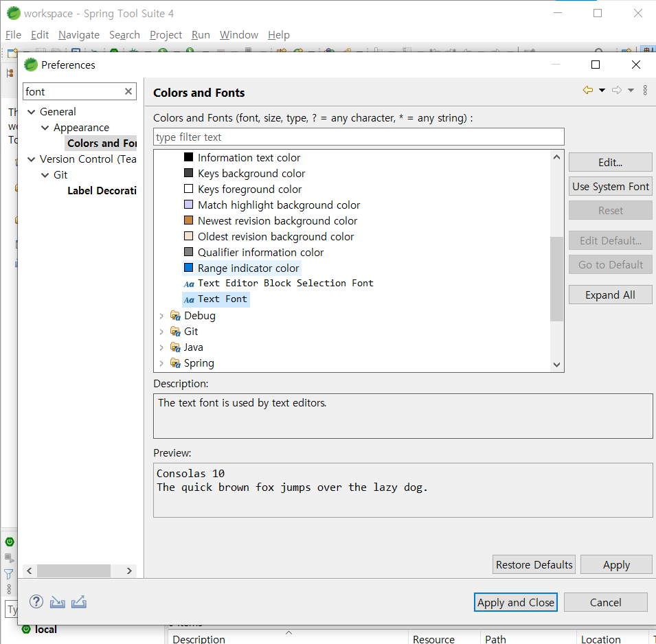Click the type filter text field
The height and width of the screenshot is (644, 656).
(x=359, y=137)
